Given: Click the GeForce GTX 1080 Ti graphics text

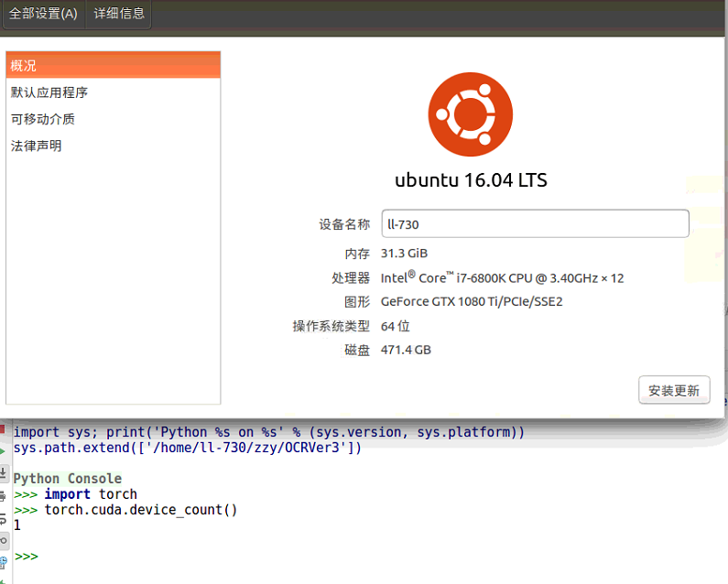Looking at the screenshot, I should point(472,302).
